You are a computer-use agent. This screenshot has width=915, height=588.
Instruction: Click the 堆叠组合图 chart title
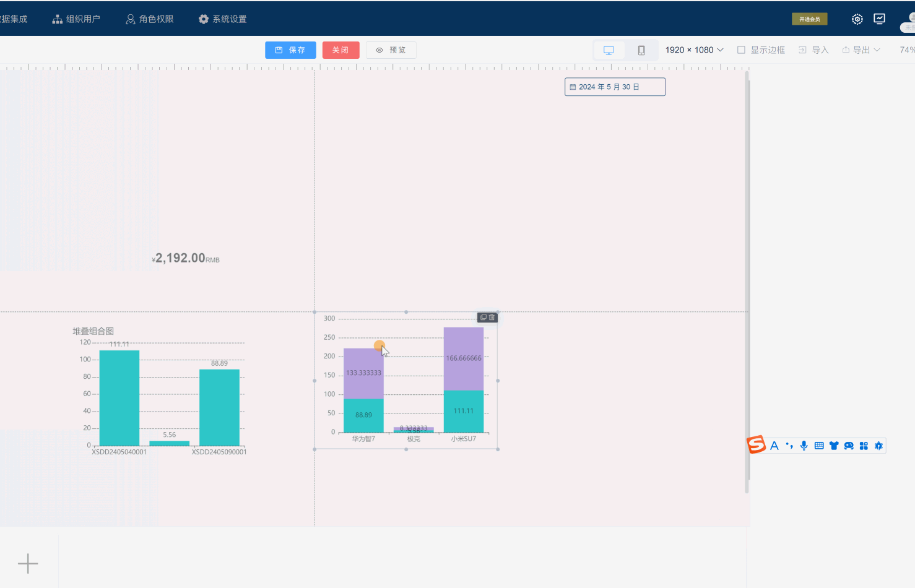point(93,331)
